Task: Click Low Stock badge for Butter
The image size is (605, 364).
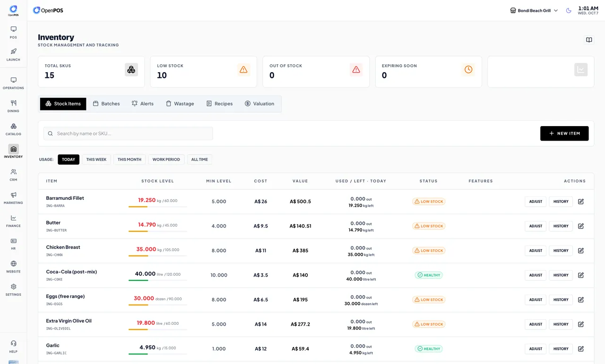Action: click(x=429, y=226)
